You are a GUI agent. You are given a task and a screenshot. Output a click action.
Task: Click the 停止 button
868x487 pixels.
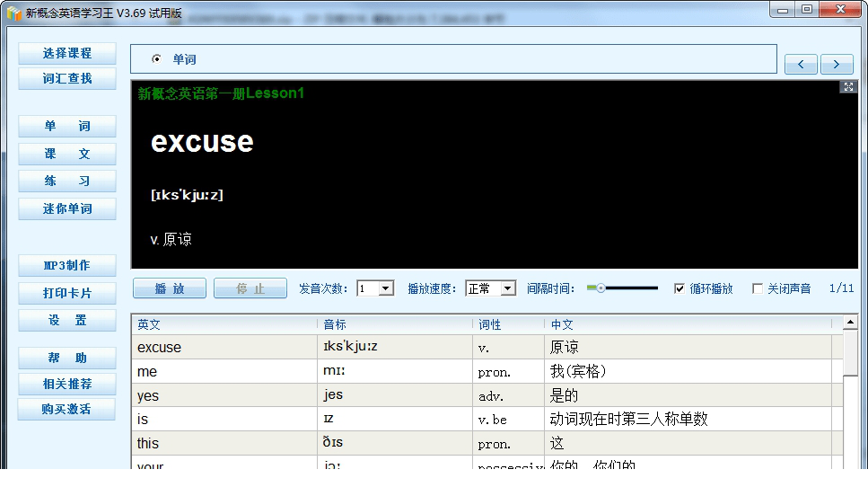tap(250, 288)
